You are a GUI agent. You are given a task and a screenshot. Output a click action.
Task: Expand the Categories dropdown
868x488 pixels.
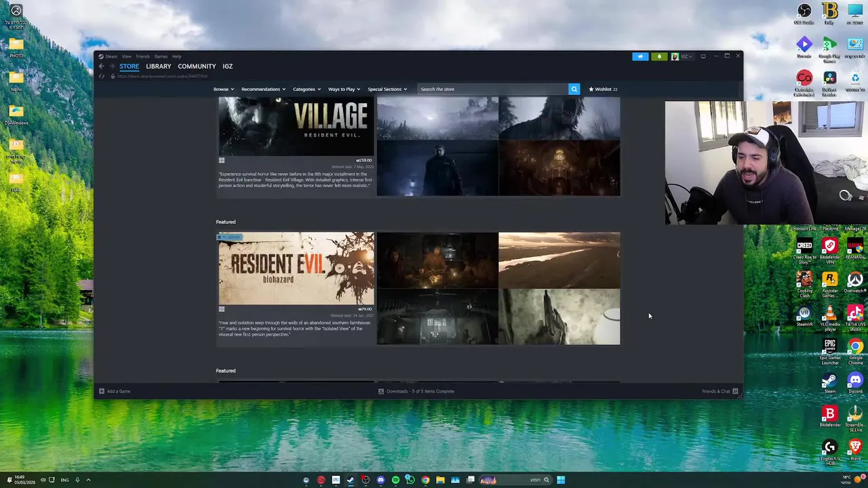coord(307,89)
